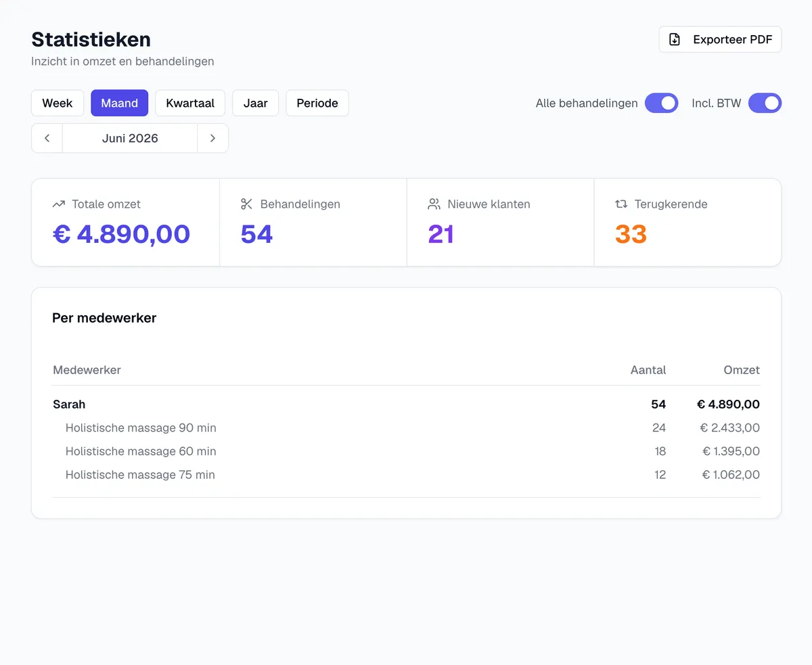Go to next month with right chevron
Image resolution: width=812 pixels, height=665 pixels.
212,138
